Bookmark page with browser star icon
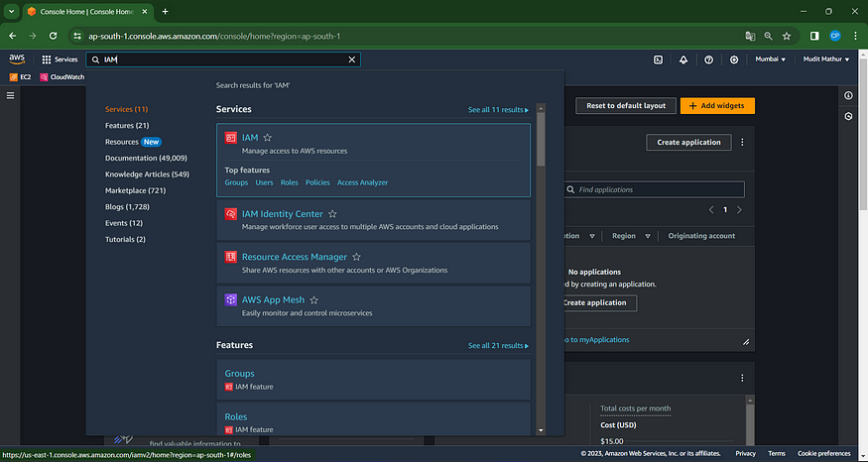 coord(787,36)
